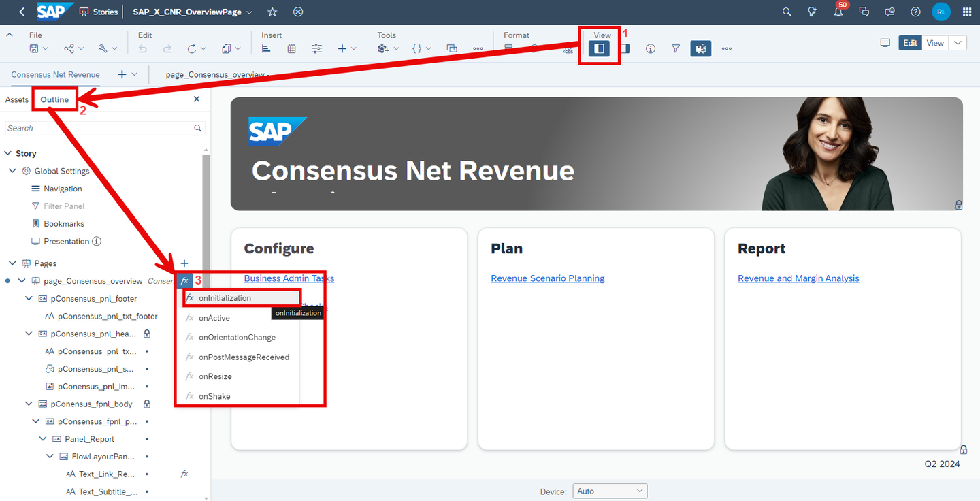Viewport: 980px width, 501px height.
Task: Open more Tools options (three dots)
Action: coord(478,48)
